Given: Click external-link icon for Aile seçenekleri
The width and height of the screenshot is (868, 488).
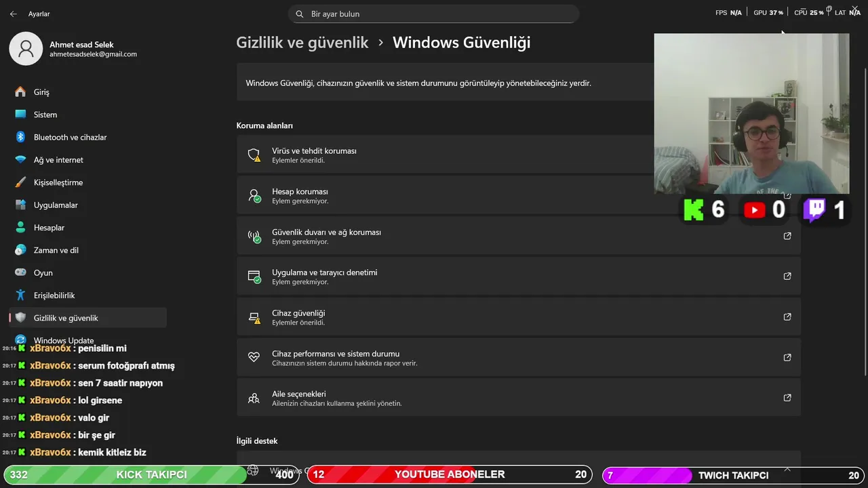Looking at the screenshot, I should (787, 398).
